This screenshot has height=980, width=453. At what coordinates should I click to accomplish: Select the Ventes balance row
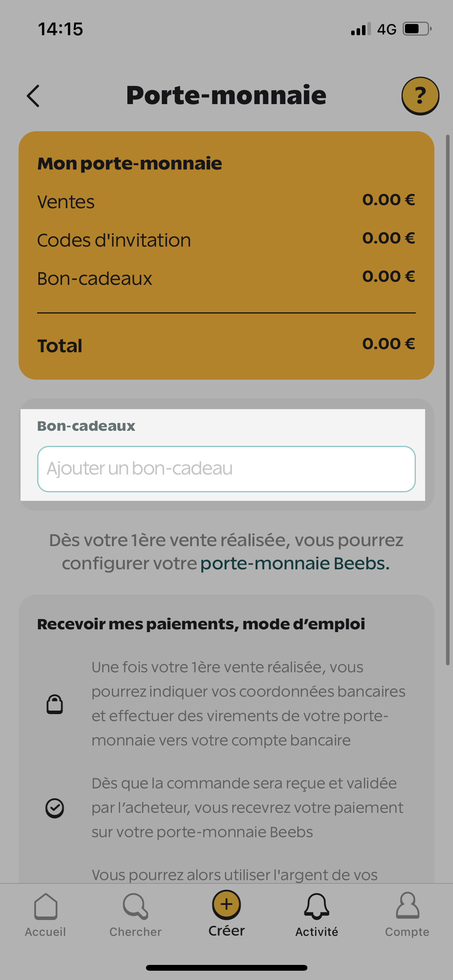point(226,201)
